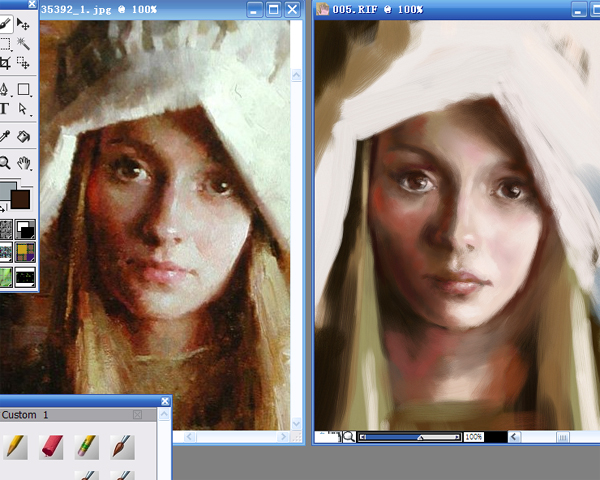Select the Pen tool
Viewport: 600px width, 480px height.
(5, 90)
